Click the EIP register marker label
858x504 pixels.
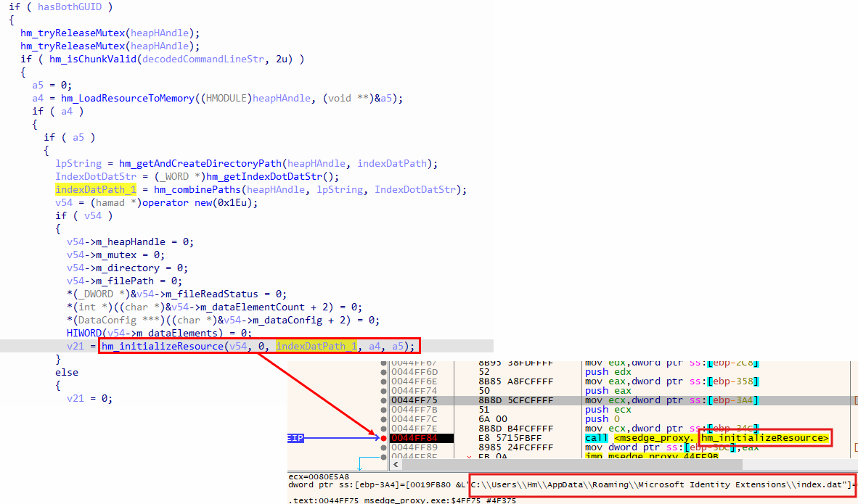295,439
